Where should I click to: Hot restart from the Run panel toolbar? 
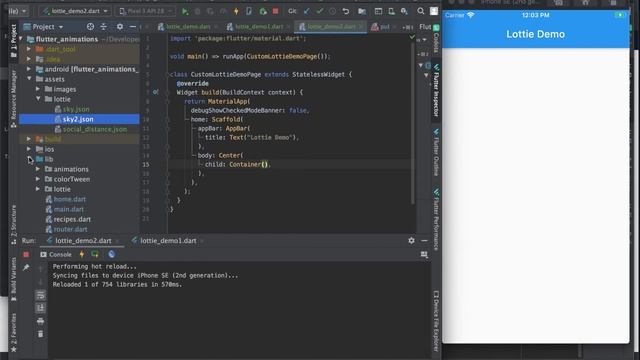click(95, 254)
